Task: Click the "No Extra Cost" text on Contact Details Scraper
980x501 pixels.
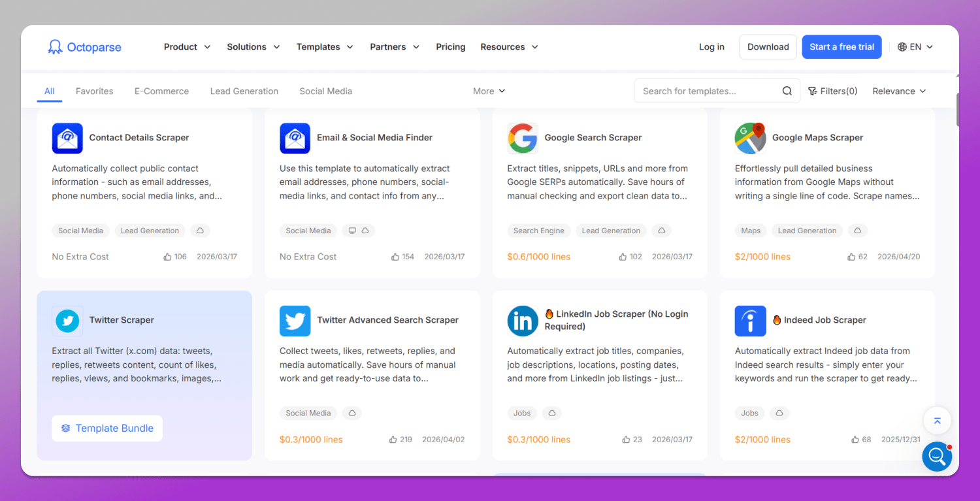Action: click(x=80, y=257)
